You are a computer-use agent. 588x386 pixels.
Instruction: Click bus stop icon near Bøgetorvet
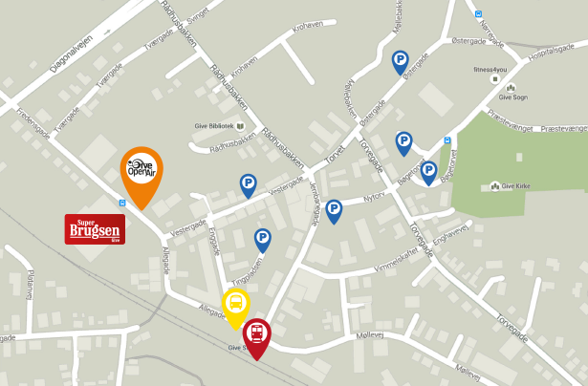coord(447,140)
